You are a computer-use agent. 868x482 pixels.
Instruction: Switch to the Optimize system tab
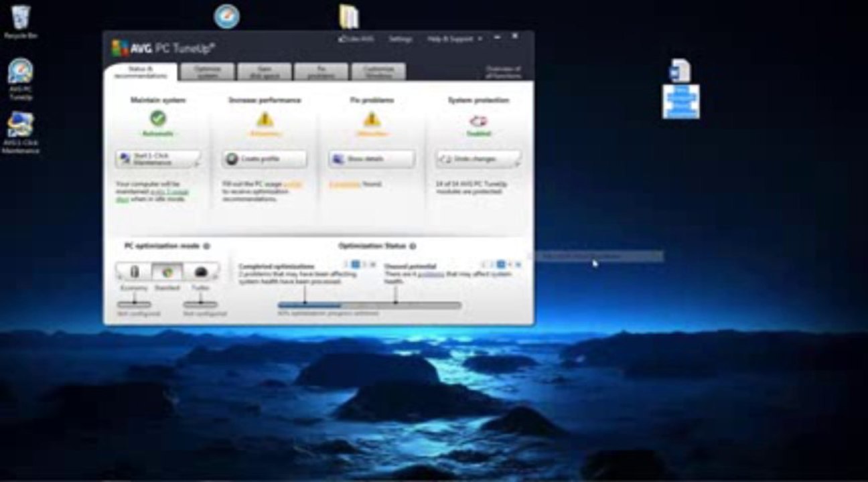coord(208,72)
